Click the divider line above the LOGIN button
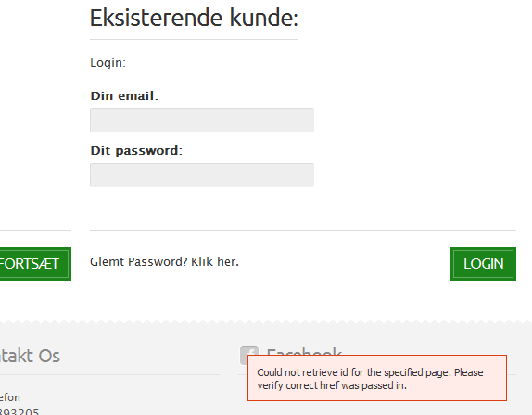This screenshot has width=532, height=415. point(303,230)
